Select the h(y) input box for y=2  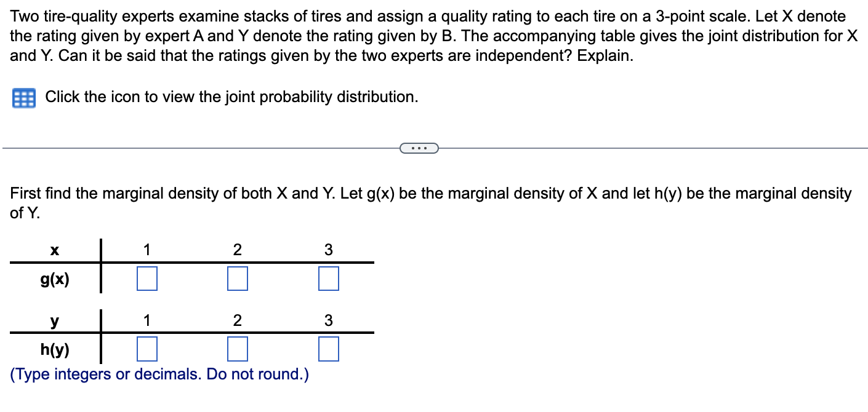(x=238, y=350)
